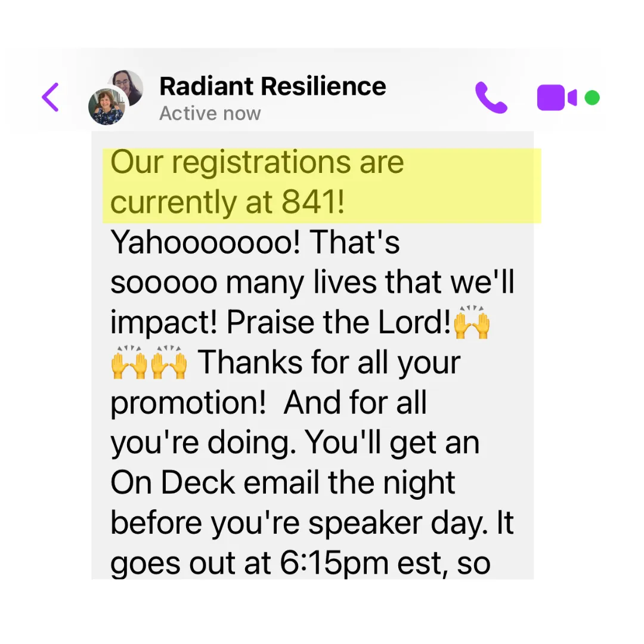
Task: Click the yellow highlighted registrations sentence
Action: [256, 183]
